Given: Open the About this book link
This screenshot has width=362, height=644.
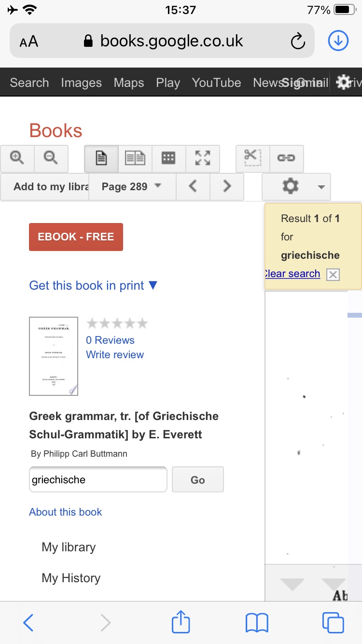Looking at the screenshot, I should click(66, 512).
